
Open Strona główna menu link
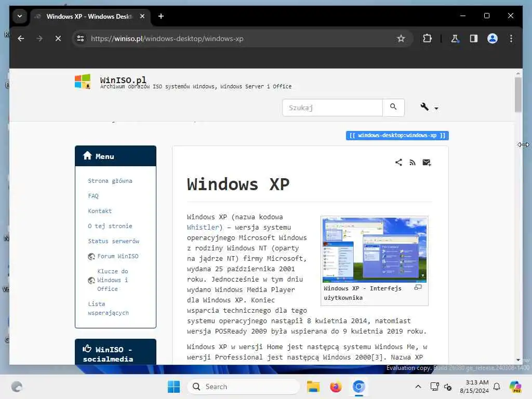coord(110,181)
